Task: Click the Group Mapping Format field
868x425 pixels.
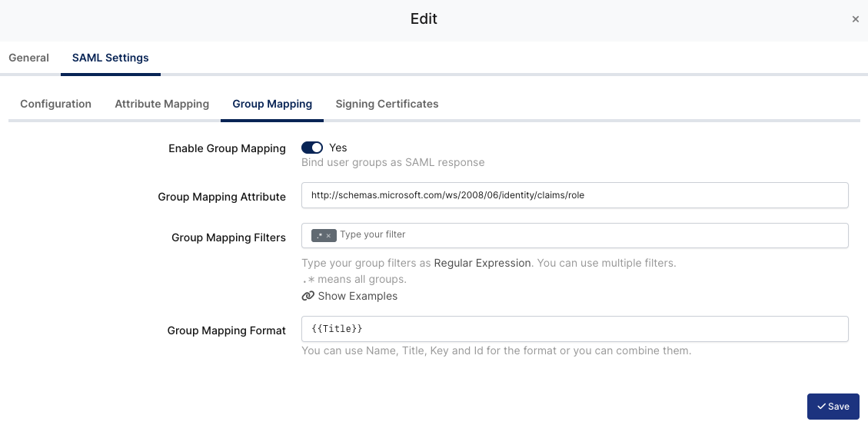Action: (x=574, y=329)
